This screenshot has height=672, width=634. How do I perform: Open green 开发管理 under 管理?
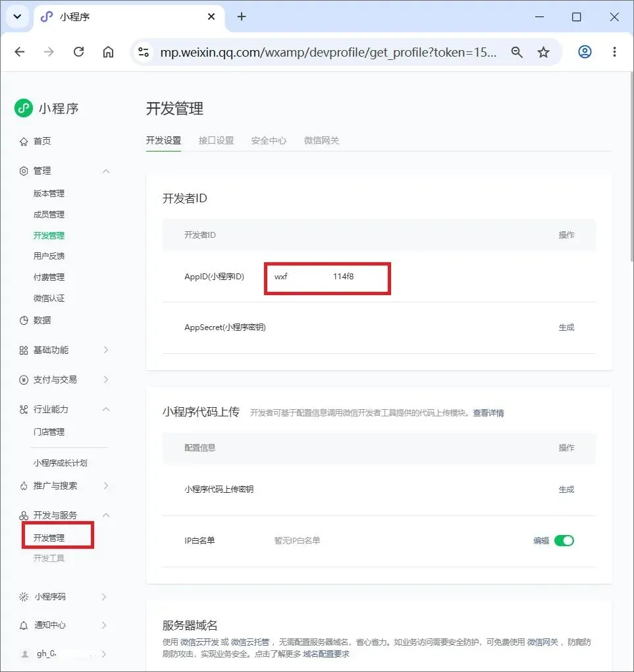(x=49, y=236)
